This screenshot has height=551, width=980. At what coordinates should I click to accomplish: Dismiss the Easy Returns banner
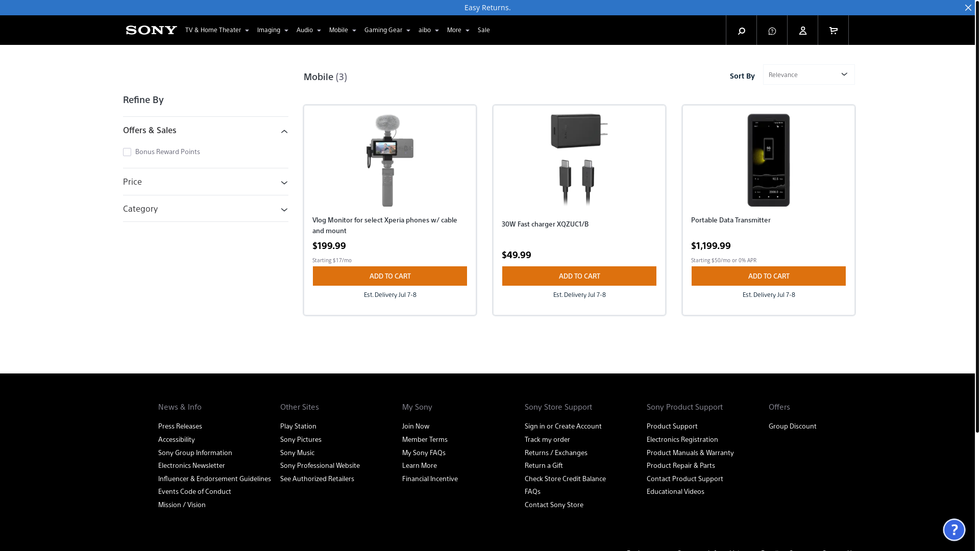point(968,8)
